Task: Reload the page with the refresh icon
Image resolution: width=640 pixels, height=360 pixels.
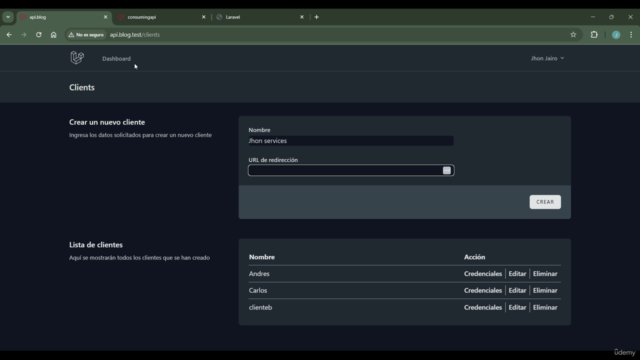Action: 38,35
